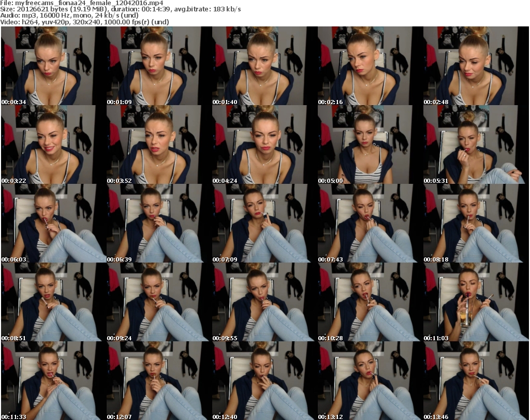Click the frame at 00:08:18
Screen dimensions: 530x420
476,223
